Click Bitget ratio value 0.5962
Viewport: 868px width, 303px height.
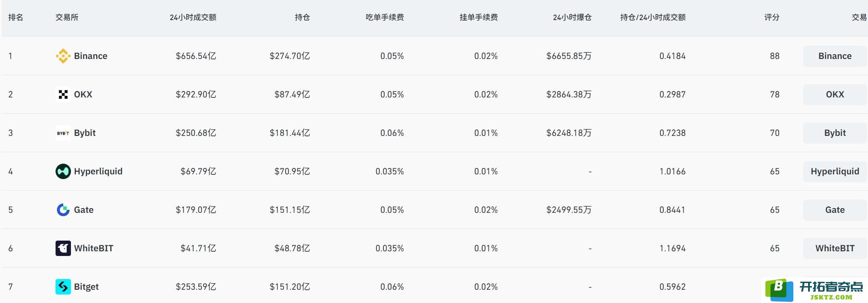(x=672, y=287)
